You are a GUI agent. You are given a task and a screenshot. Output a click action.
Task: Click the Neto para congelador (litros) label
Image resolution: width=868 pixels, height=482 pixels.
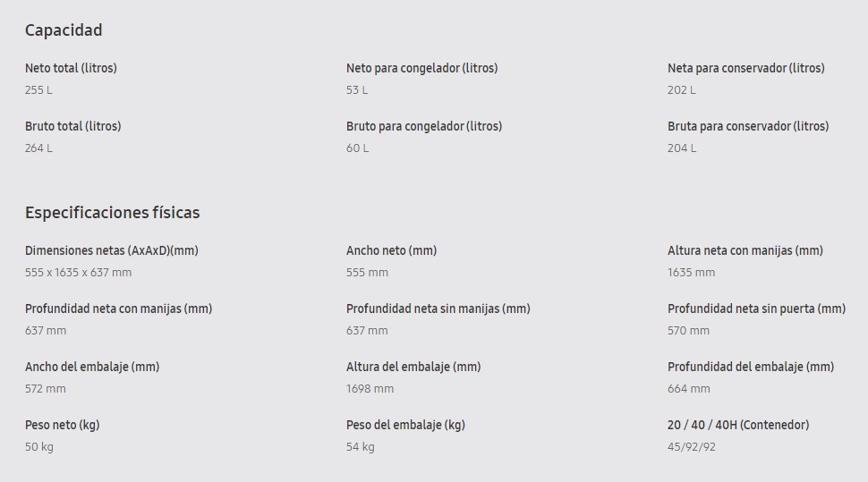[x=421, y=68]
